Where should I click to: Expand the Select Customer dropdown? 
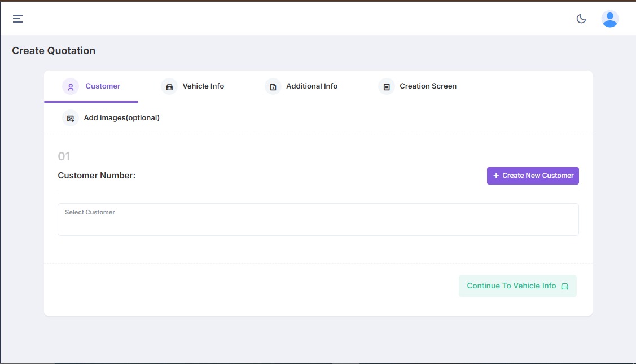[x=318, y=220]
